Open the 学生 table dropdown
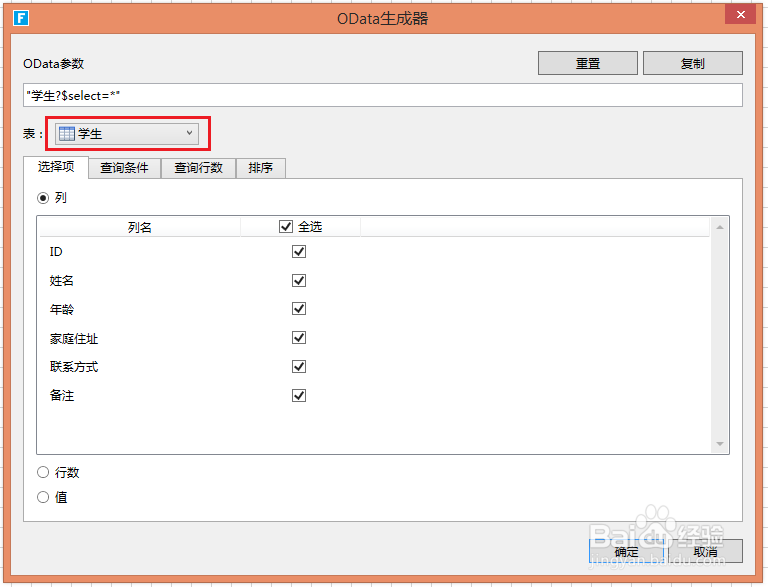This screenshot has height=587, width=768. point(127,134)
